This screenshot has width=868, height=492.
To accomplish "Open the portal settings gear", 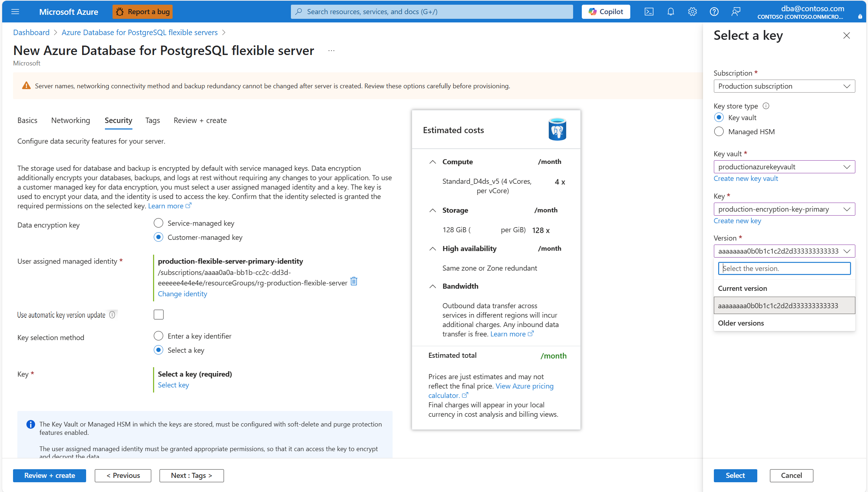I will (x=692, y=12).
